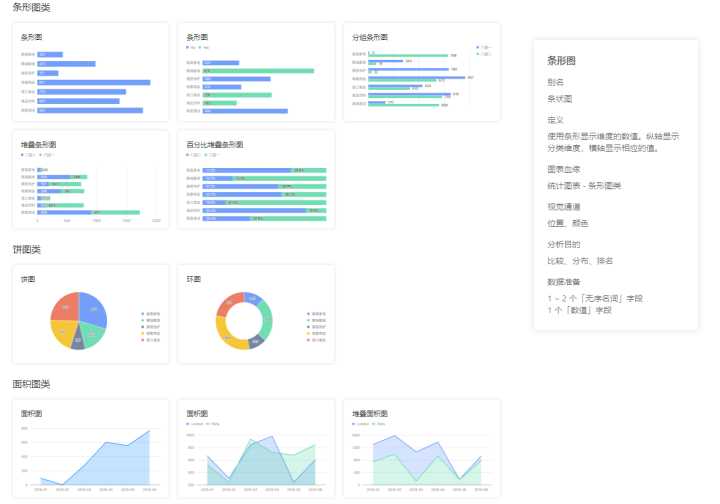Choose the 百分比堆叠条形图 chart card
This screenshot has width=720, height=504.
coord(256,179)
